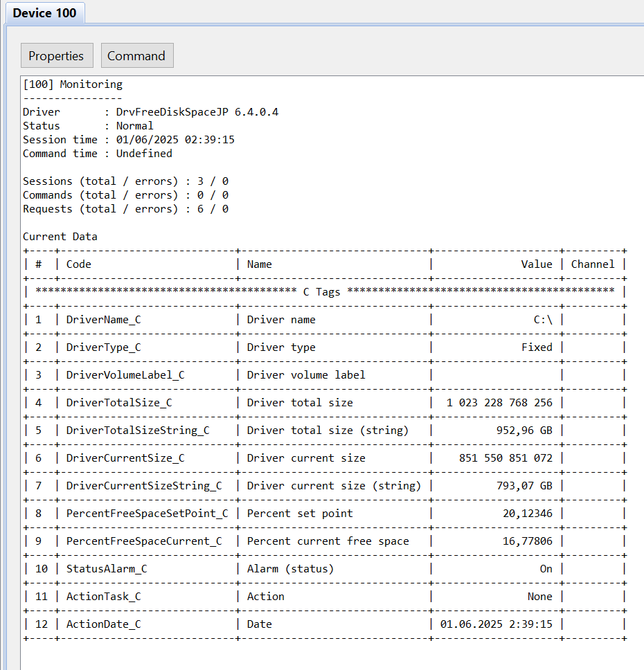The height and width of the screenshot is (670, 644).
Task: Click the 'Current Data' heading
Action: [60, 237]
